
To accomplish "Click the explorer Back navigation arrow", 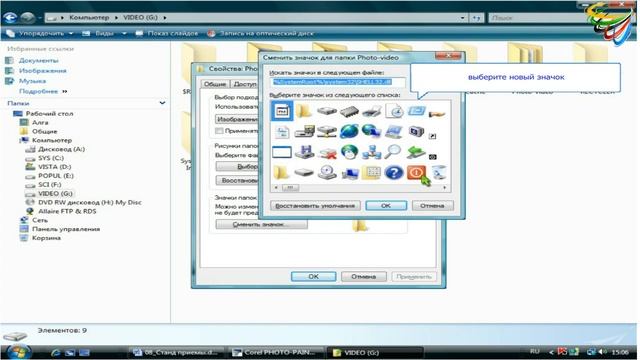I will [x=10, y=18].
